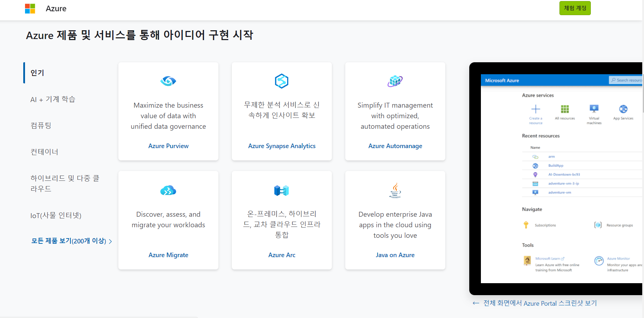Click the Azure Synapse Analytics hexagon icon
The width and height of the screenshot is (644, 318).
(x=282, y=81)
